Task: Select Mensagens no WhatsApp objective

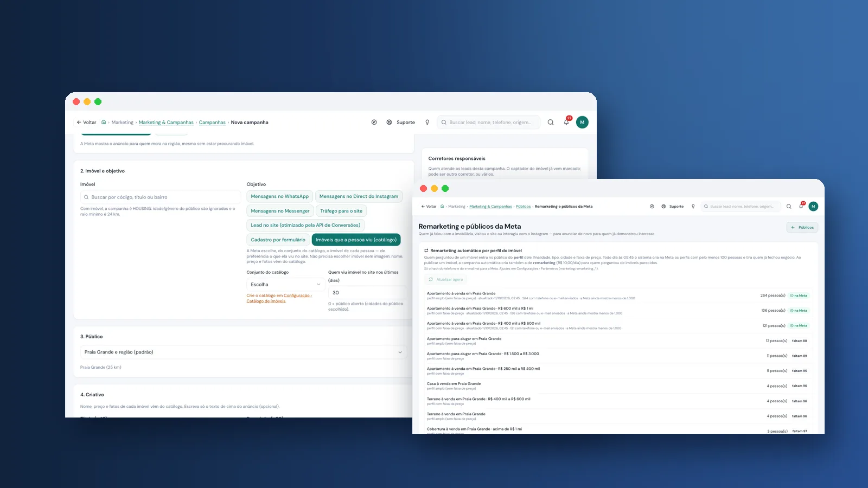Action: 279,196
